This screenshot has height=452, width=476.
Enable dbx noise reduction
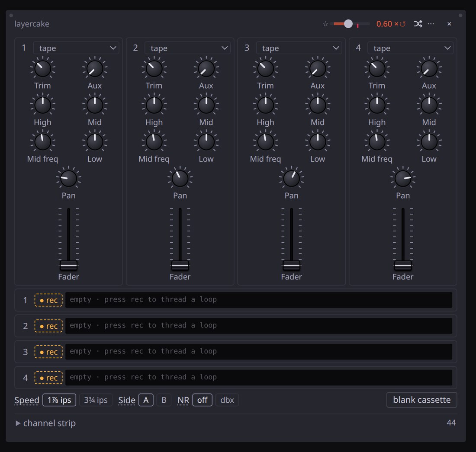pyautogui.click(x=227, y=400)
